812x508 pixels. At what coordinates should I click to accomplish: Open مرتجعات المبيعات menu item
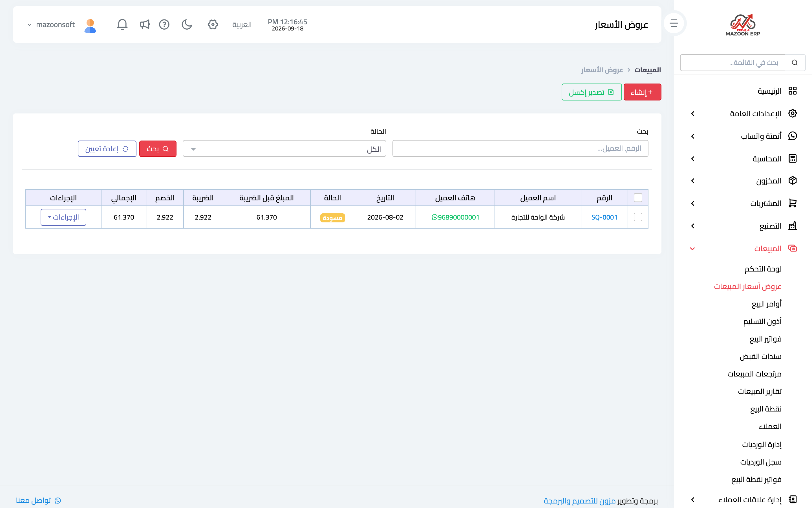tap(754, 374)
